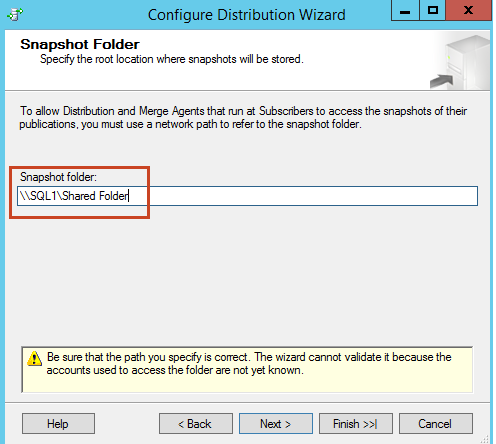Click the Snapshot Folder heading
496x444 pixels.
tap(80, 44)
